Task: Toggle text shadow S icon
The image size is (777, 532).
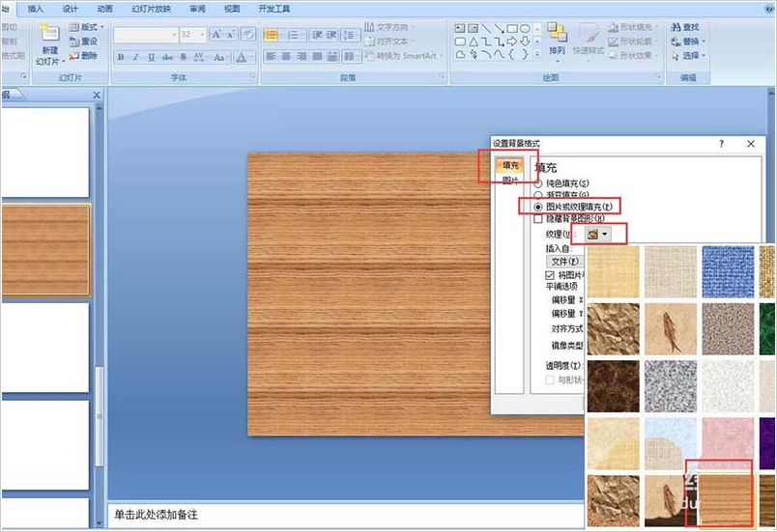Action: click(x=184, y=57)
